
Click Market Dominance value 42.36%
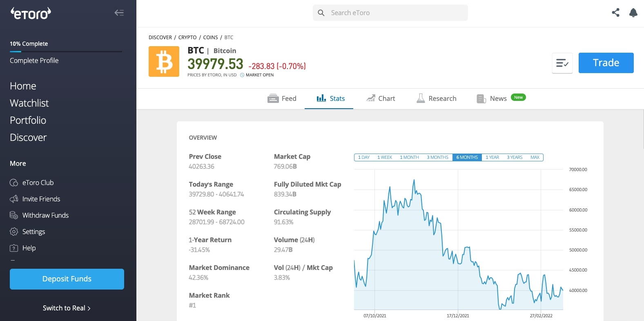pos(198,278)
